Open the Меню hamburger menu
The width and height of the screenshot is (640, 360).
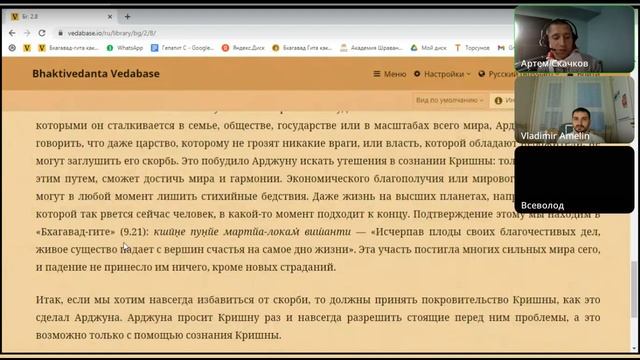click(390, 74)
